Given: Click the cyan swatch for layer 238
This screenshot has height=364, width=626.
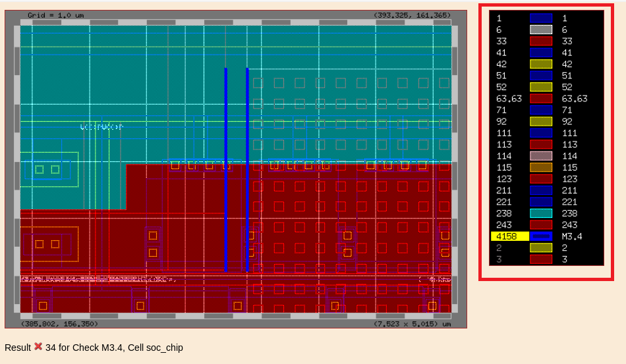Looking at the screenshot, I should click(541, 213).
